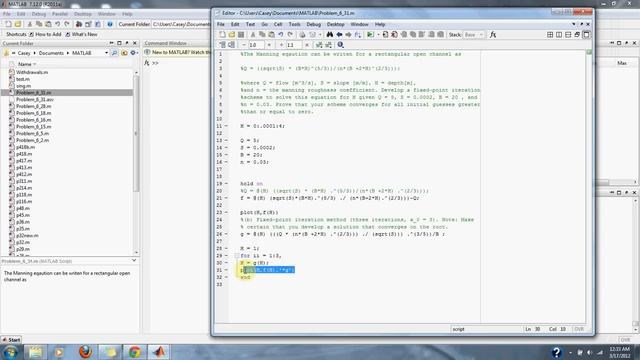The width and height of the screenshot is (640, 360).
Task: Toggle breakpoint dash on line 23
Action: pos(226,213)
